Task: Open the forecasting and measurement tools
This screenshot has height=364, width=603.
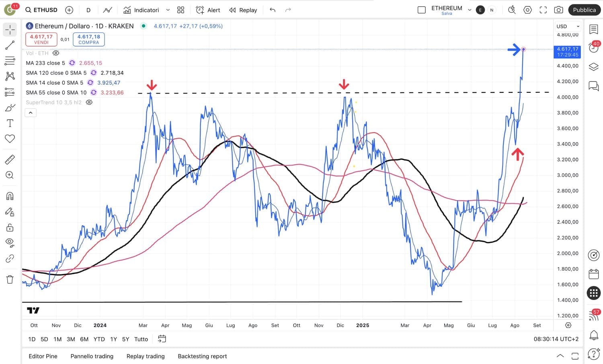Action: pos(10,92)
